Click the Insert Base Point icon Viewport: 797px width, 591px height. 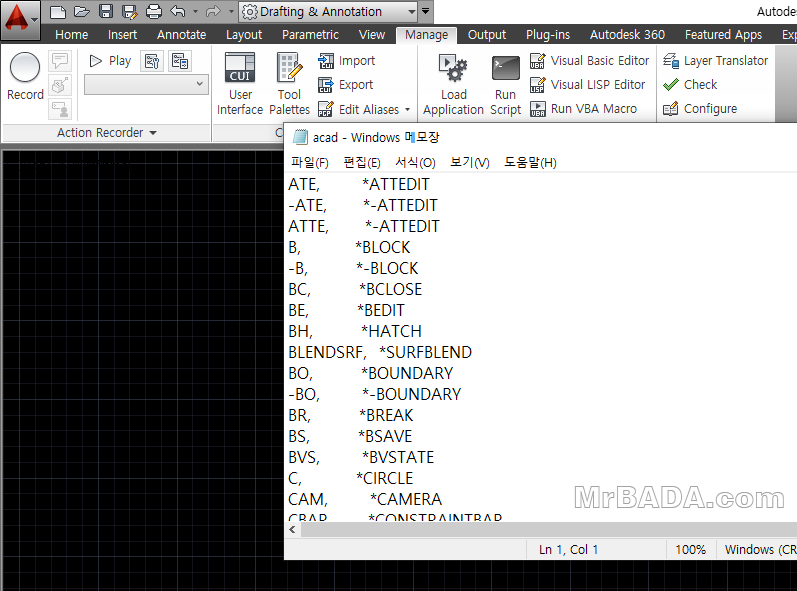point(60,85)
